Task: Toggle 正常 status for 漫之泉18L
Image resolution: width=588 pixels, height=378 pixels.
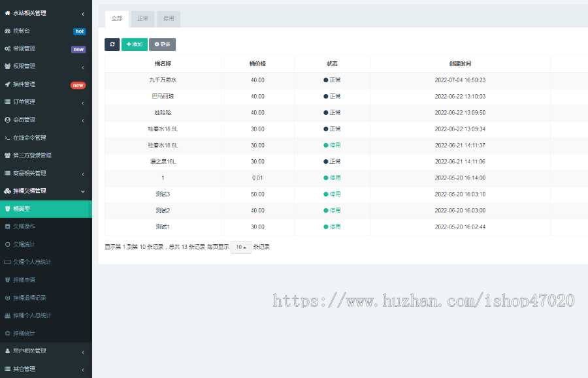Action: 333,162
